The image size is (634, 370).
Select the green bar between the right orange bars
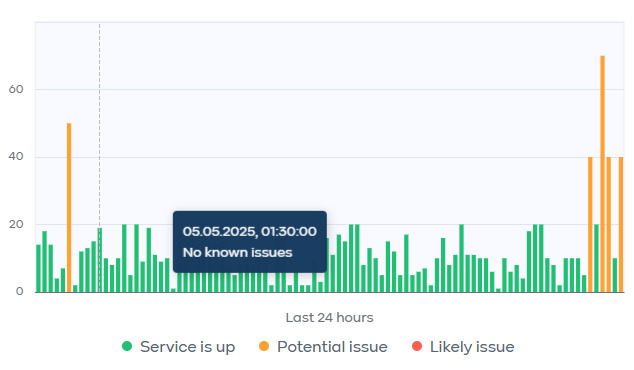point(596,258)
